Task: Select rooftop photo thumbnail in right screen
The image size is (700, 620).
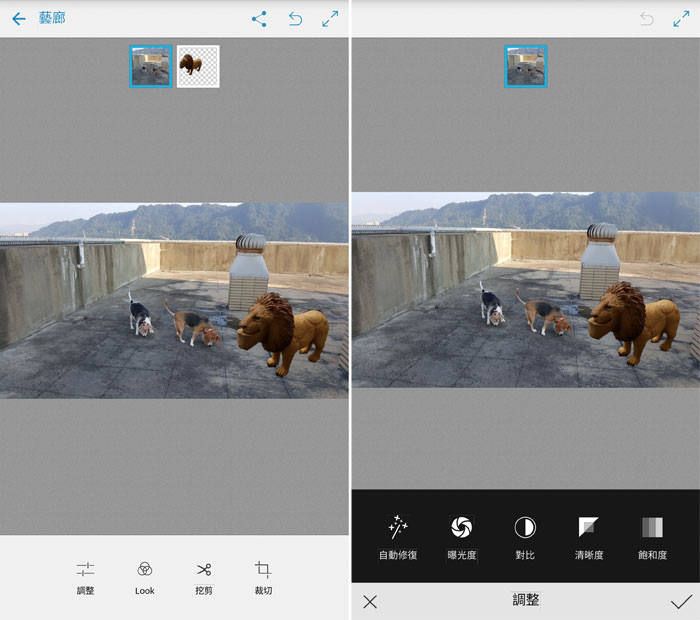Action: pos(526,67)
